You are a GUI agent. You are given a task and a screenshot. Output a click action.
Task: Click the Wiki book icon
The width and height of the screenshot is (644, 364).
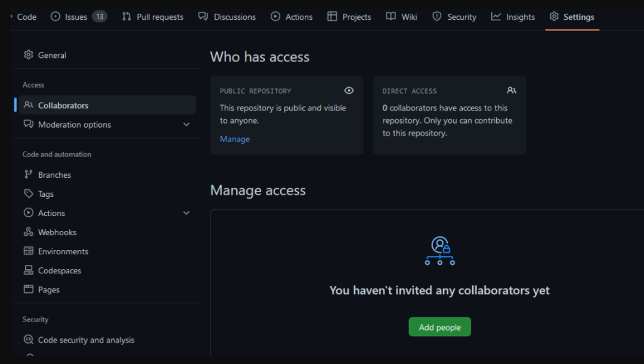[391, 17]
